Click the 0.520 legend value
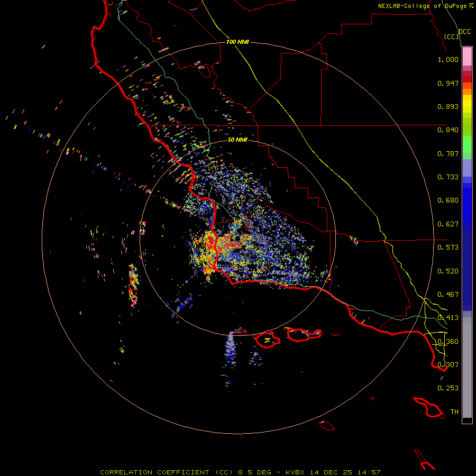The height and width of the screenshot is (476, 476). point(448,271)
